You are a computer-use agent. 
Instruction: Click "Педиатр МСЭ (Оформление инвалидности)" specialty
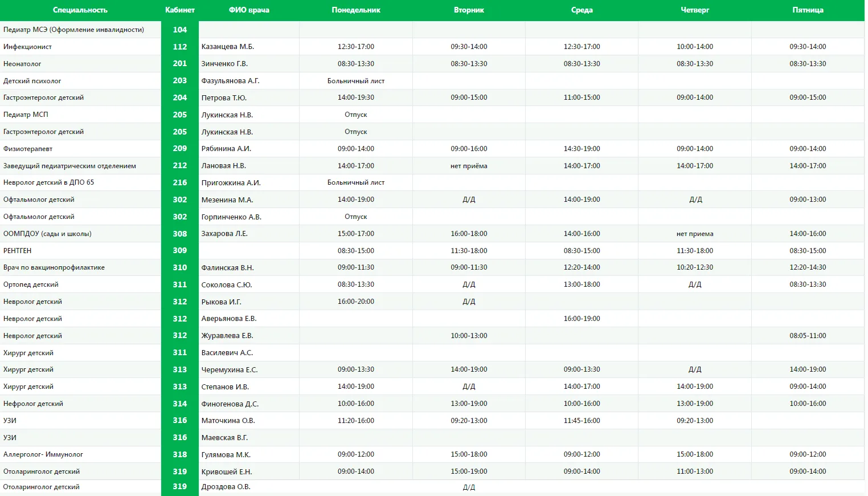pyautogui.click(x=73, y=30)
